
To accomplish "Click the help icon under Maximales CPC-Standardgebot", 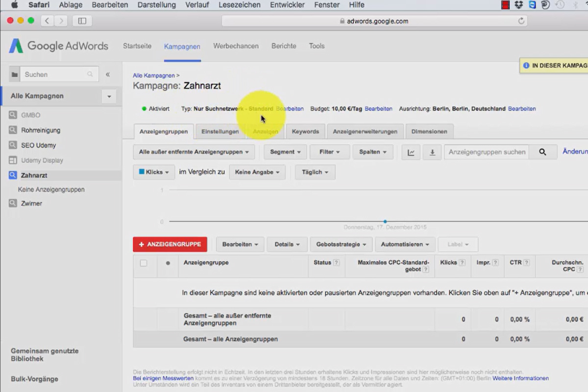I will coord(426,270).
